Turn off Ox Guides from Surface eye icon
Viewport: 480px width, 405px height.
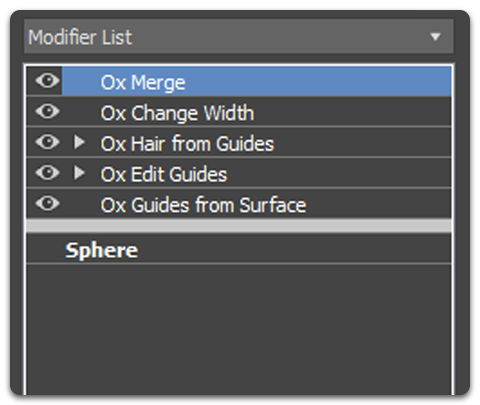point(47,203)
